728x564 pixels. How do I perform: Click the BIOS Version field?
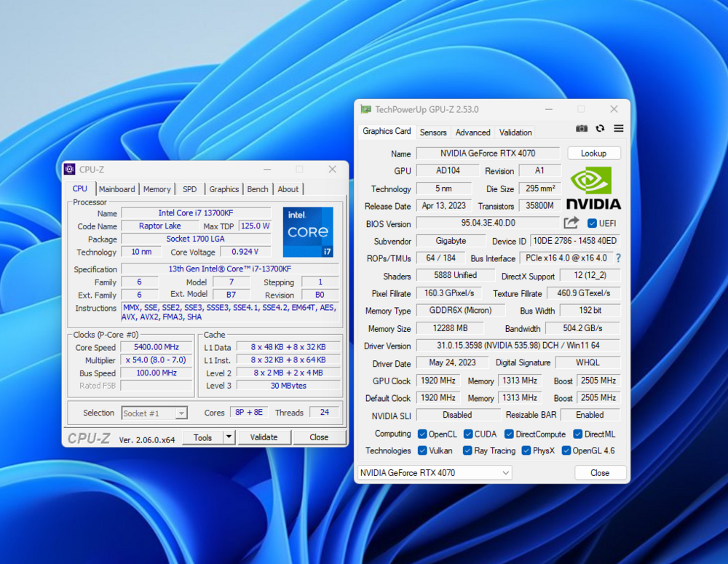click(487, 223)
